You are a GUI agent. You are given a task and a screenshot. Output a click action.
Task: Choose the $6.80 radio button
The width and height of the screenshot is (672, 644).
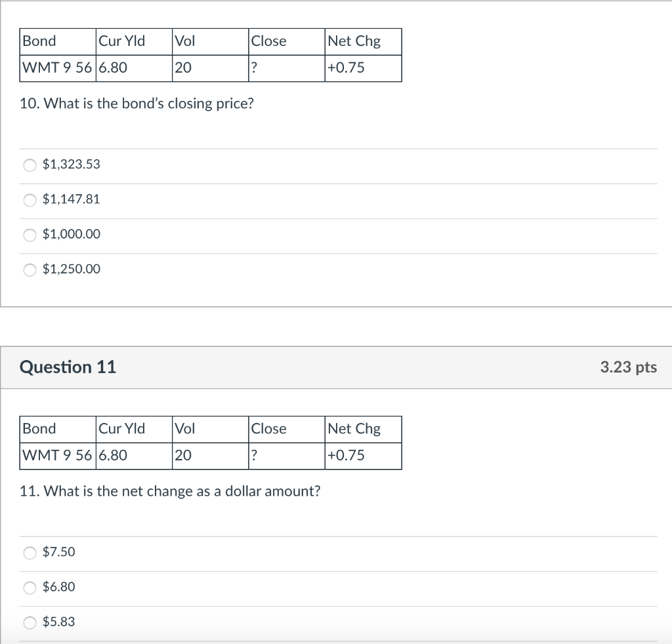pyautogui.click(x=30, y=588)
